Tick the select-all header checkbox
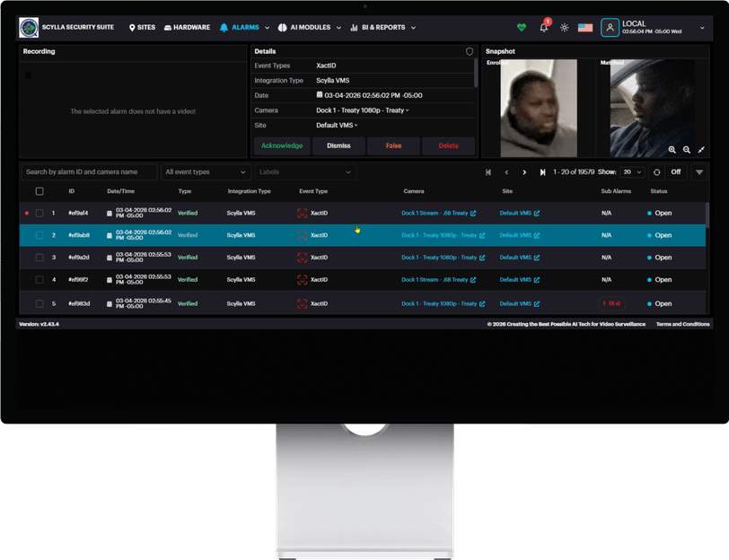This screenshot has width=729, height=560. pos(40,191)
